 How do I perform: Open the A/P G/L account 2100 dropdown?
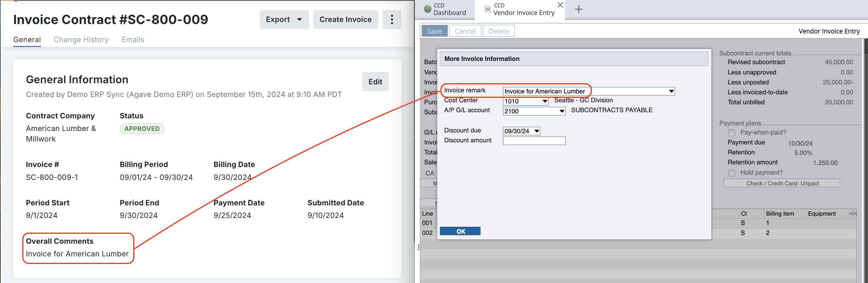561,111
